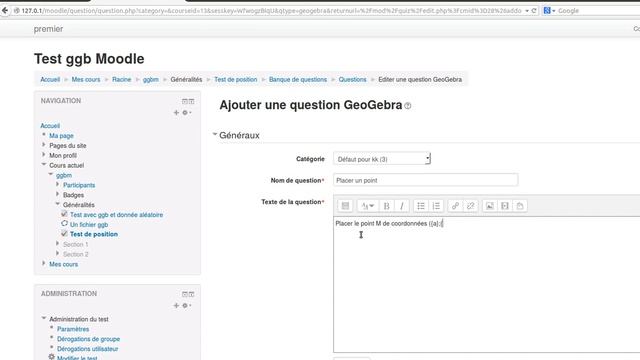Apply bold formatting in editor
The width and height of the screenshot is (640, 360).
[386, 206]
